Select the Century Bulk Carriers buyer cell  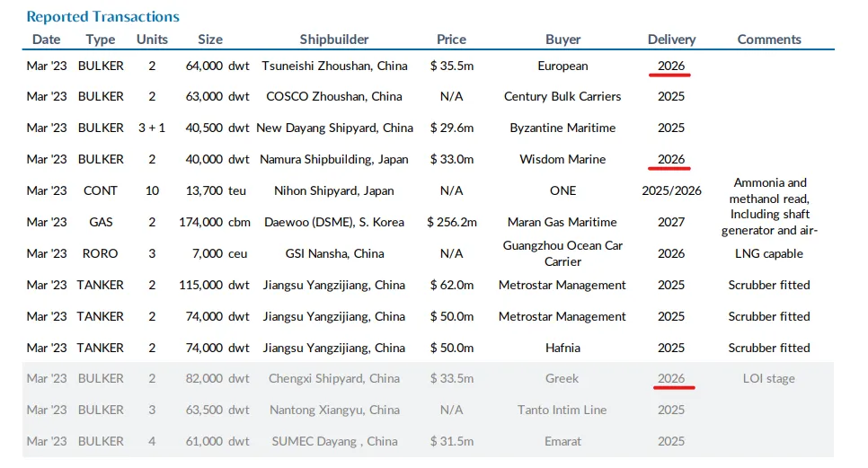point(562,96)
